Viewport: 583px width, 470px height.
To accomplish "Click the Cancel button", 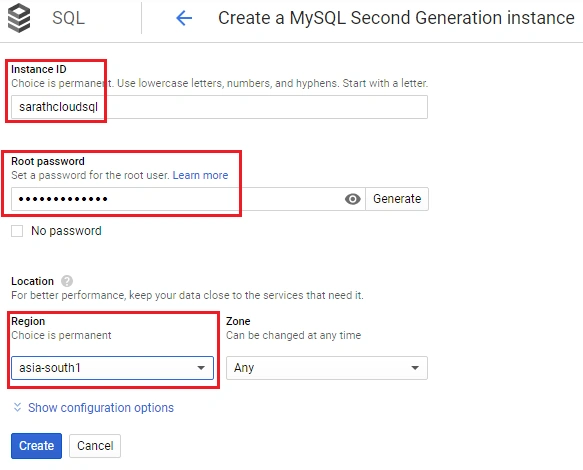I will [x=95, y=445].
